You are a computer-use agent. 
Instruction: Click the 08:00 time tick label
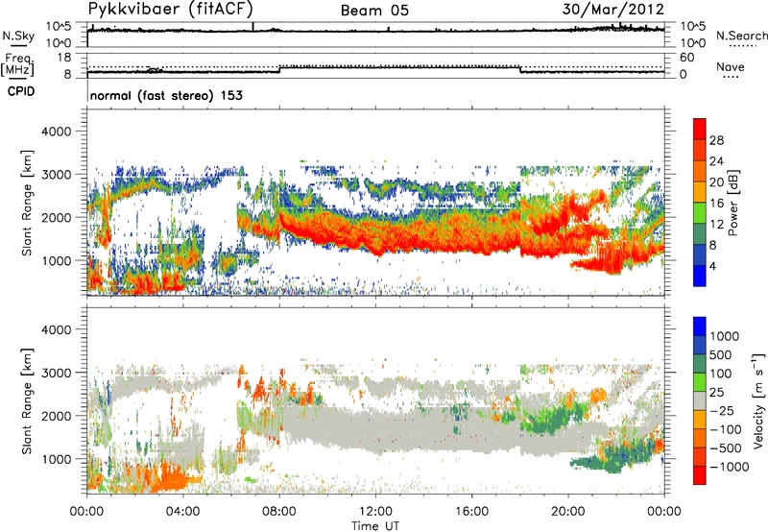[x=279, y=512]
